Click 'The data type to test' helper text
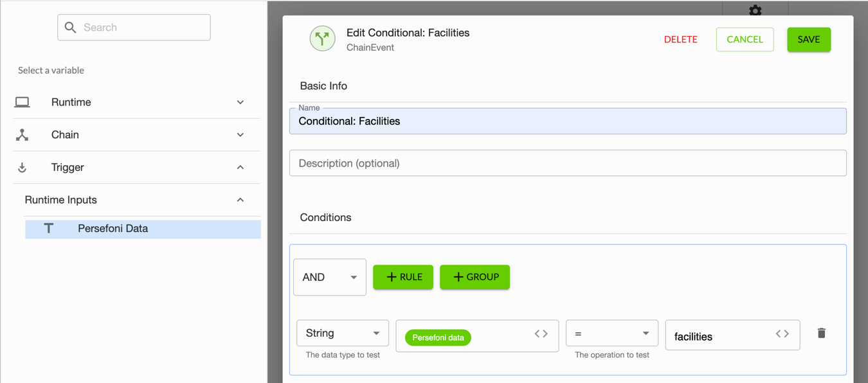The width and height of the screenshot is (868, 383). (x=343, y=355)
